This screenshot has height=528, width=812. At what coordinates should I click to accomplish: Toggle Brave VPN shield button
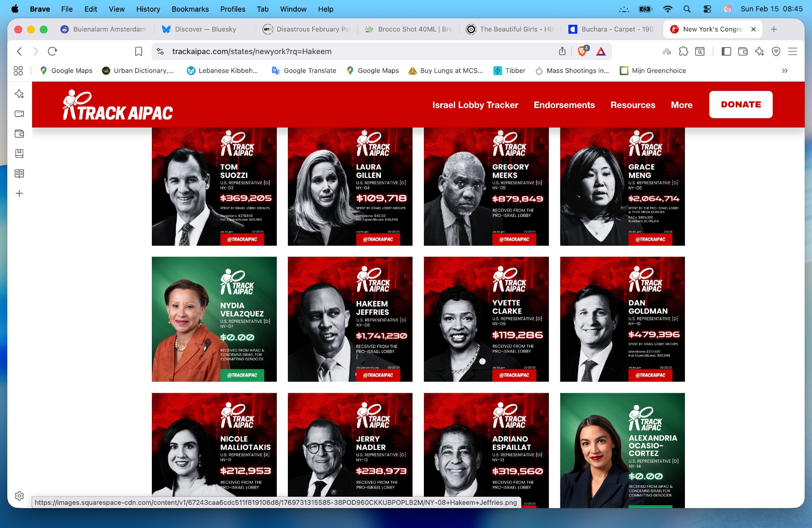click(776, 51)
